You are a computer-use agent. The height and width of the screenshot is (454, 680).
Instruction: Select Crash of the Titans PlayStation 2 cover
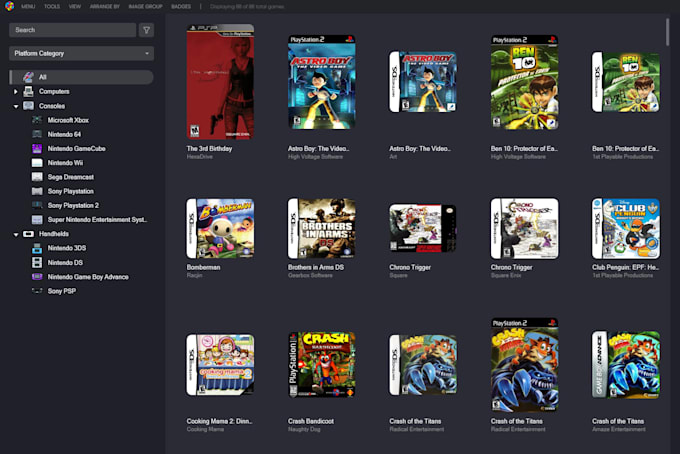tap(524, 365)
